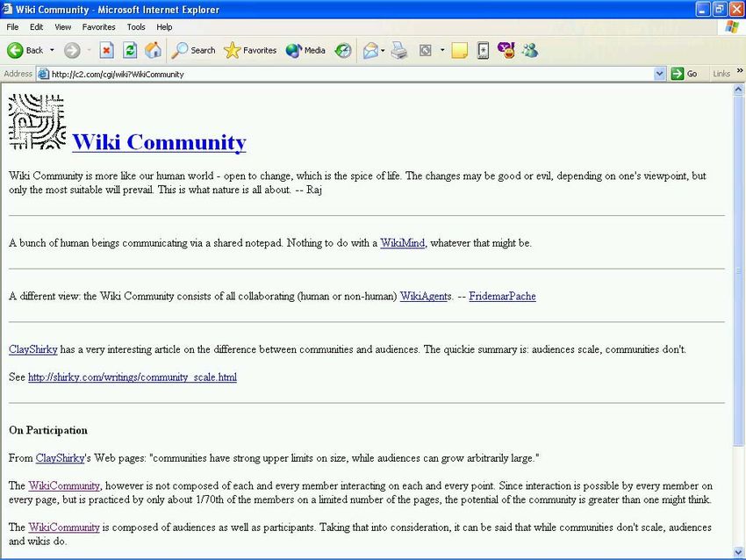Click the yellow sticky note icon

[459, 50]
